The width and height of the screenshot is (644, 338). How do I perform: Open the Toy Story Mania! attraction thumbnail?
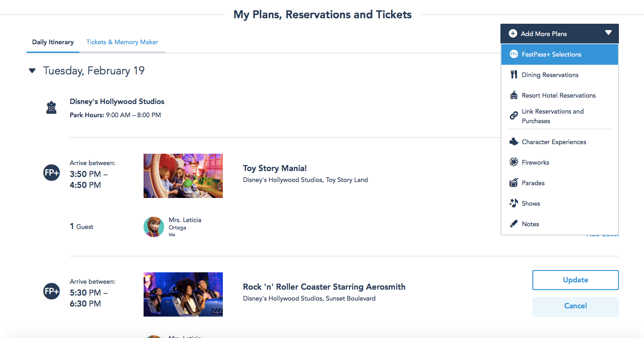183,176
